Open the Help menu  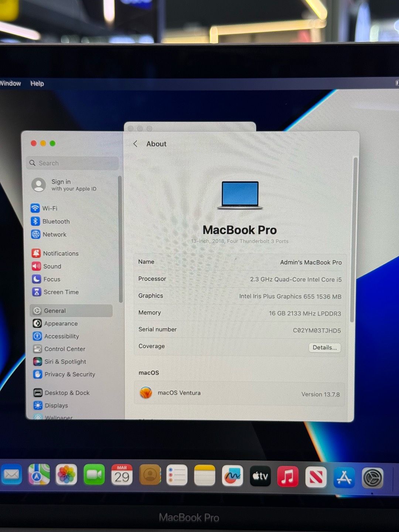coord(37,83)
